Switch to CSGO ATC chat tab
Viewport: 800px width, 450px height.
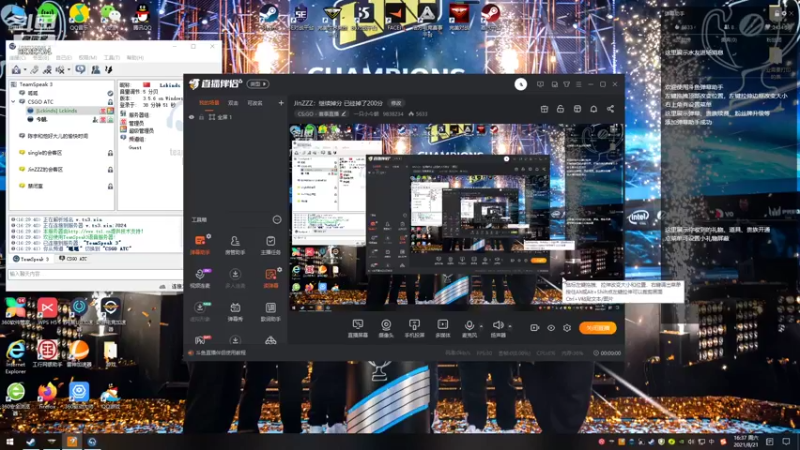click(73, 259)
